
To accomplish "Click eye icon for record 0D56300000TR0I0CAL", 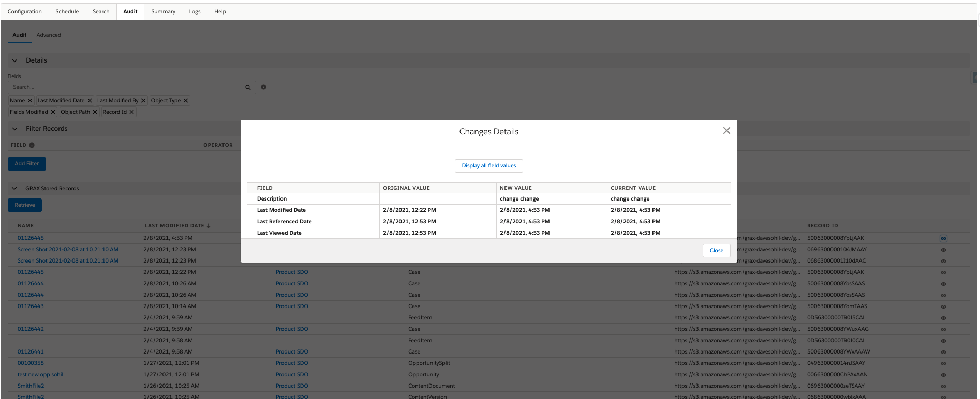I will tap(943, 341).
